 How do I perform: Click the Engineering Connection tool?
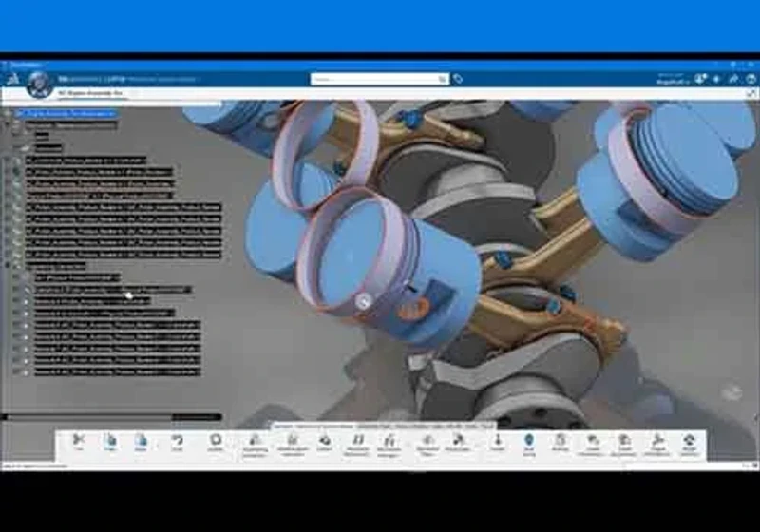pyautogui.click(x=255, y=445)
